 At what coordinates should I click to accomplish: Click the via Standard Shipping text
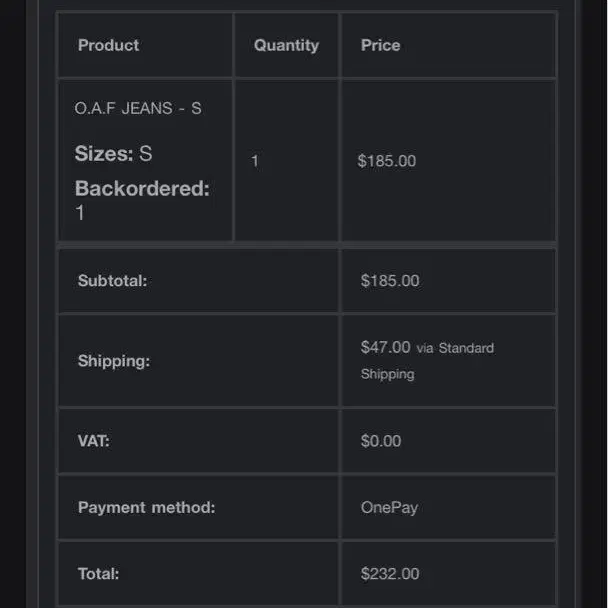(x=427, y=361)
